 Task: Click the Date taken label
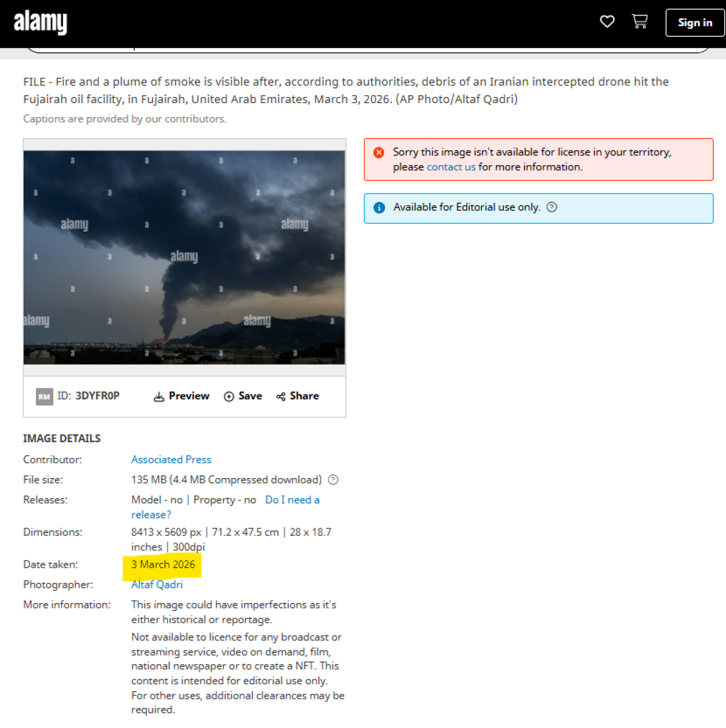coord(50,564)
